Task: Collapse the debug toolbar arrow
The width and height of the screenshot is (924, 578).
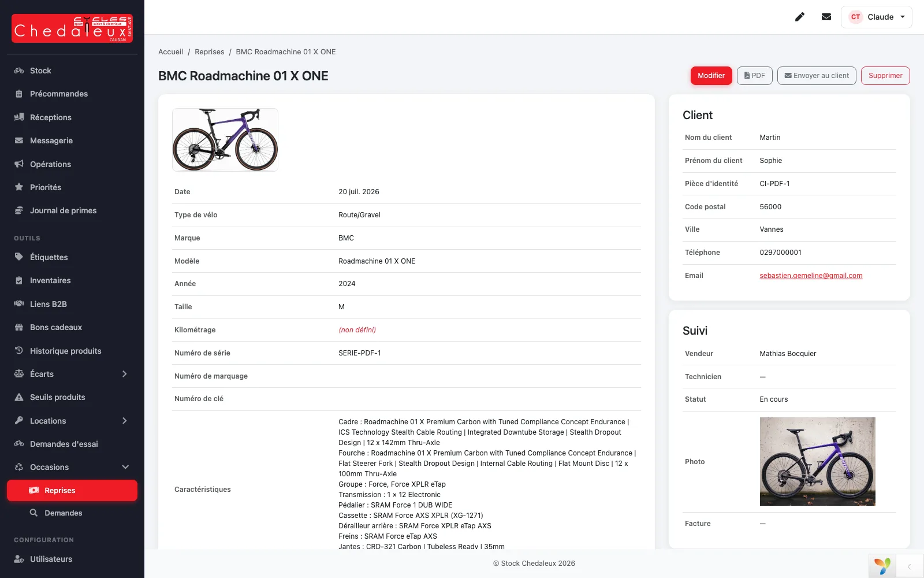Action: 910,566
